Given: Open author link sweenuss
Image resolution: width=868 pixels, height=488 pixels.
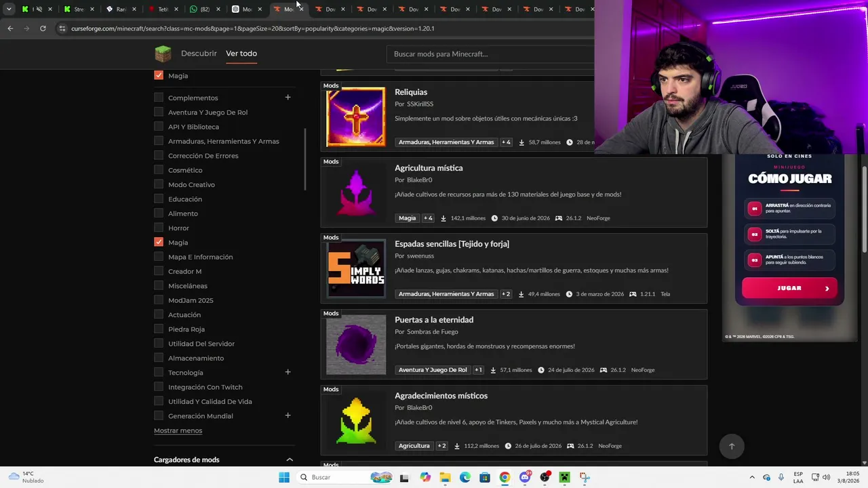Looking at the screenshot, I should [420, 256].
